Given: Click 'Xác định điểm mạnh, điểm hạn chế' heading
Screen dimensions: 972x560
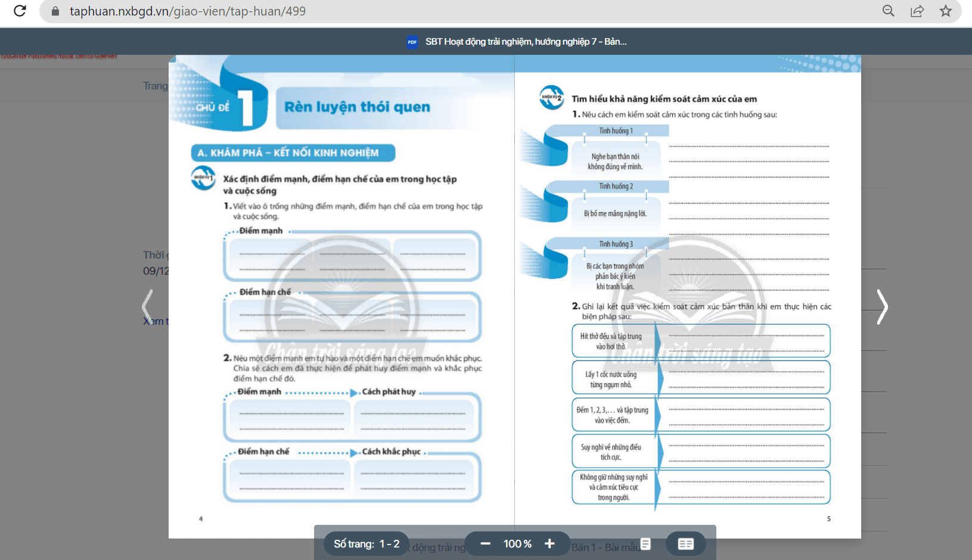Looking at the screenshot, I should [x=340, y=185].
